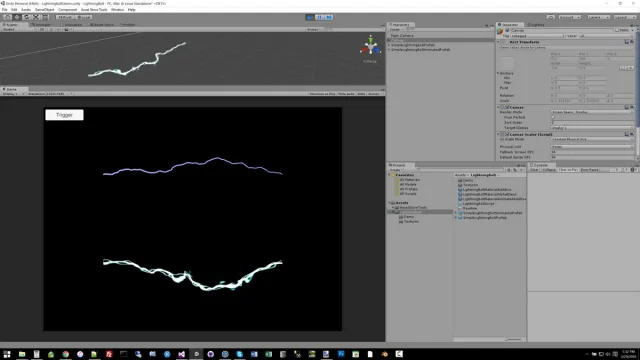Click the Fallback Screen DPI field
This screenshot has width=640, height=360.
[592, 152]
